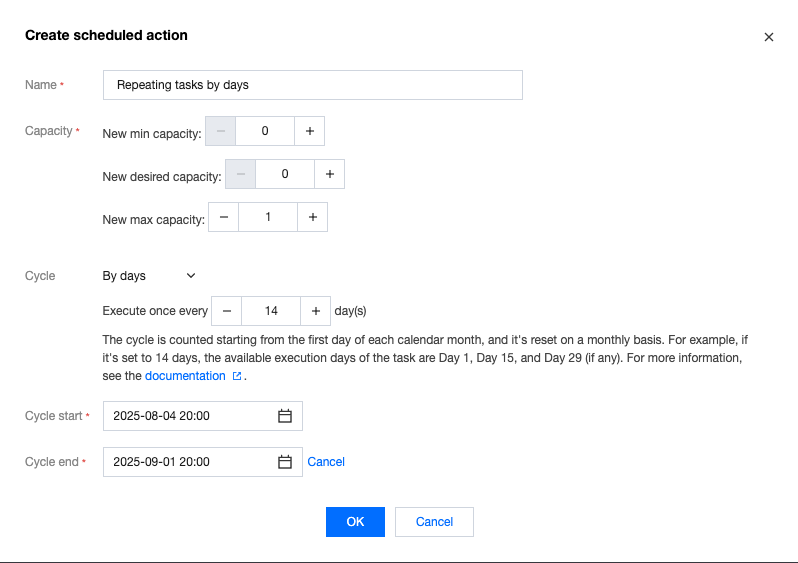Open the Cycle start calendar picker

[284, 416]
